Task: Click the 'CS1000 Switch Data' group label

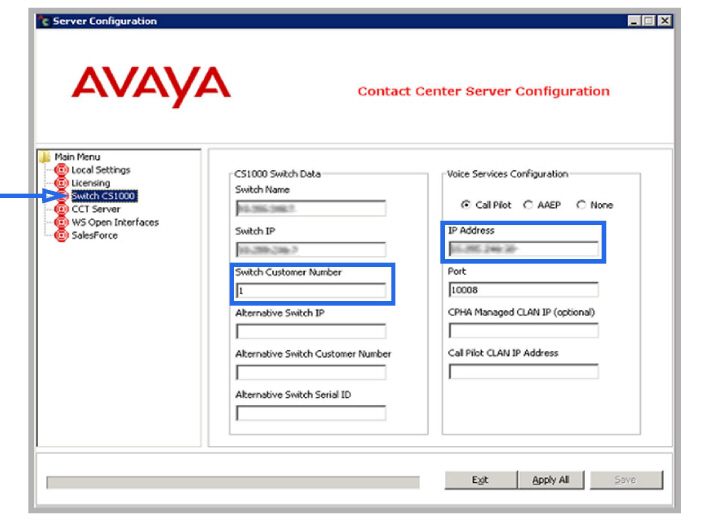Action: [278, 174]
